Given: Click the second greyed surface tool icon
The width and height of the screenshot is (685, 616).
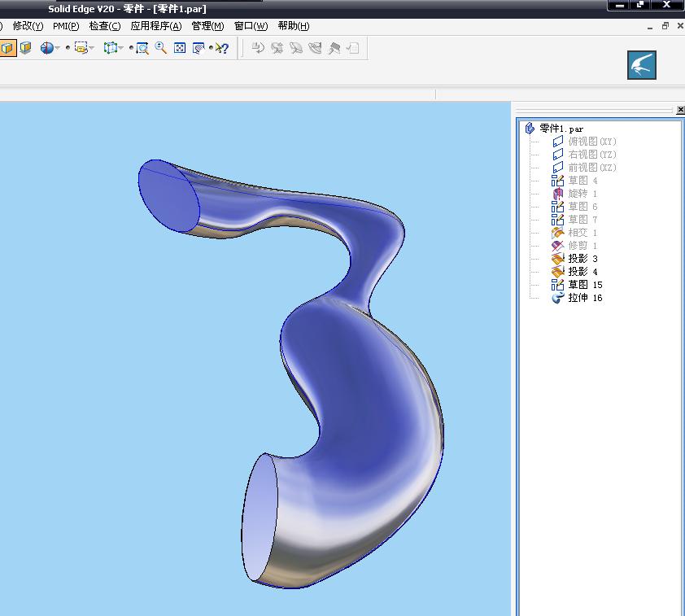Looking at the screenshot, I should (277, 48).
